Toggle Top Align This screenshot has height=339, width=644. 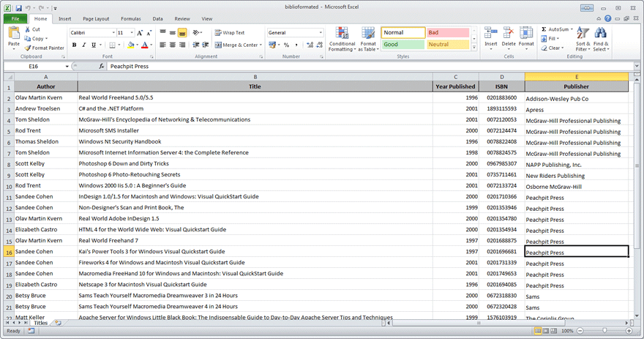point(163,32)
